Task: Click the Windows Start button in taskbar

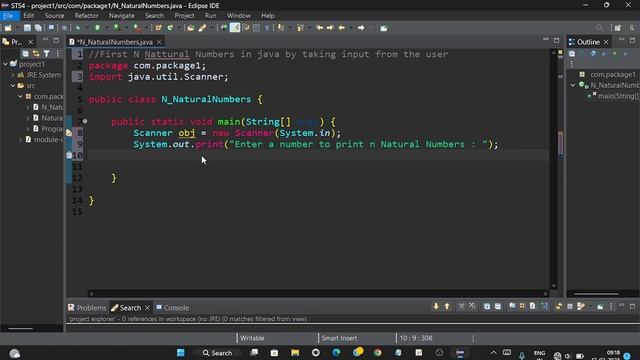Action: [x=180, y=353]
